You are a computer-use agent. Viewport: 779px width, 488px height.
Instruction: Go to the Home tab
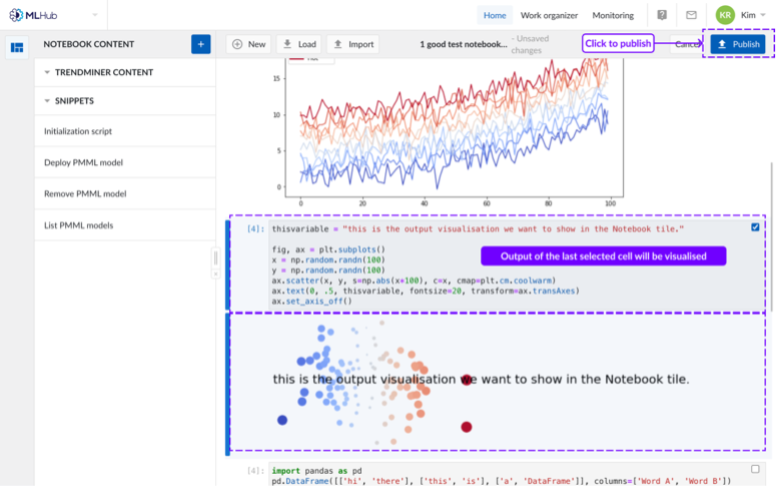494,15
